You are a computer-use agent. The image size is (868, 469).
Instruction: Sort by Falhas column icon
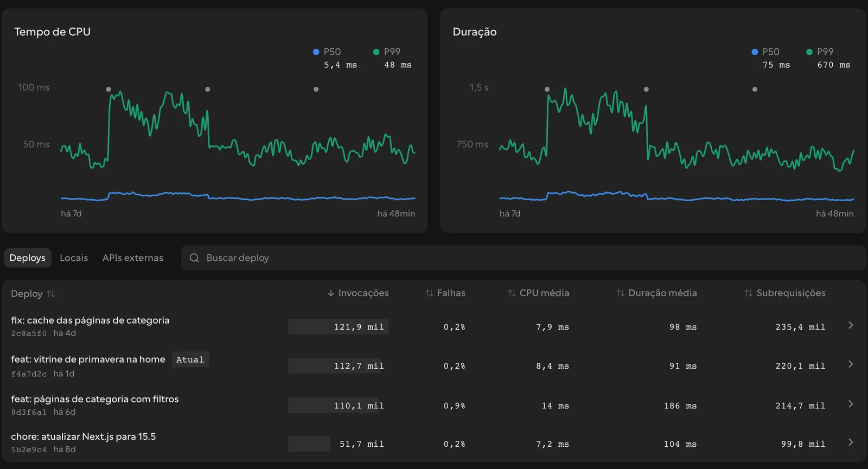pos(429,293)
